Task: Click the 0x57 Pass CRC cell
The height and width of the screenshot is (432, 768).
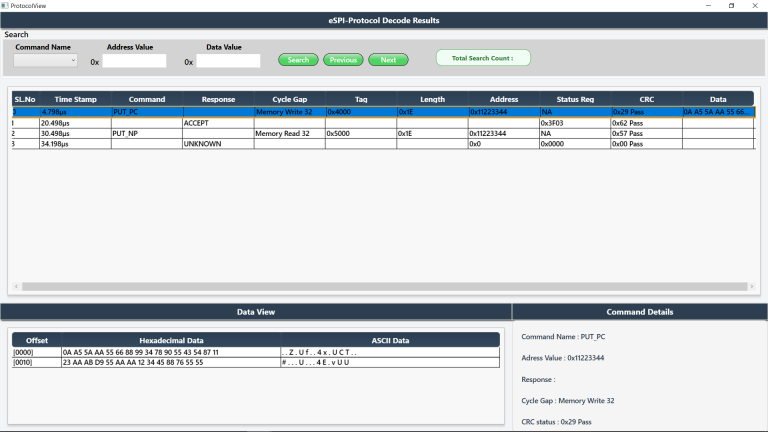Action: coord(647,133)
